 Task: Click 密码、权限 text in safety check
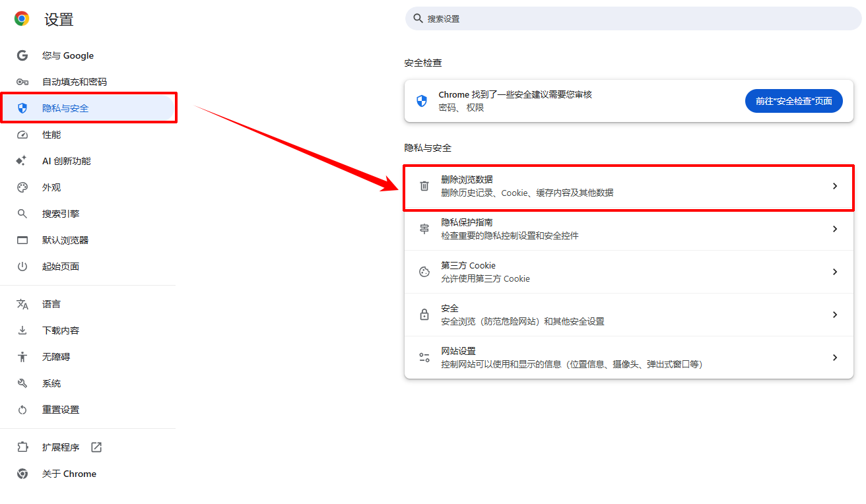pyautogui.click(x=461, y=108)
